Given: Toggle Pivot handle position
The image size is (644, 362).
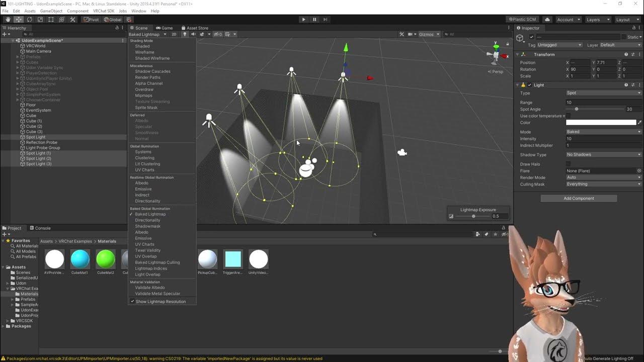Looking at the screenshot, I should (91, 20).
